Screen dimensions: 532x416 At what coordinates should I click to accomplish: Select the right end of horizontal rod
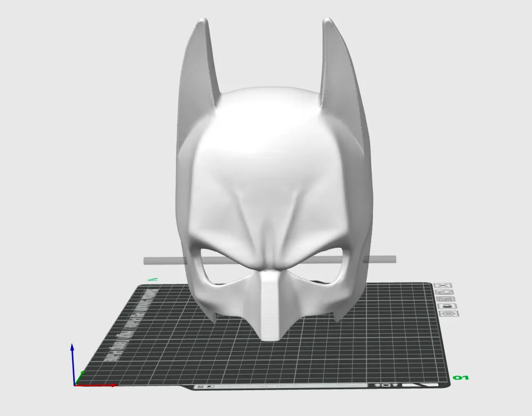coord(379,259)
